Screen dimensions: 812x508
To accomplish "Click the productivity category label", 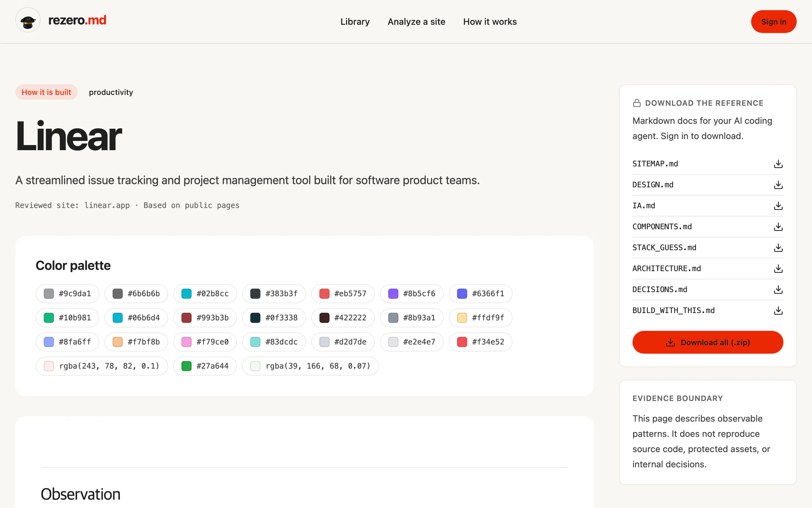I will [x=111, y=92].
